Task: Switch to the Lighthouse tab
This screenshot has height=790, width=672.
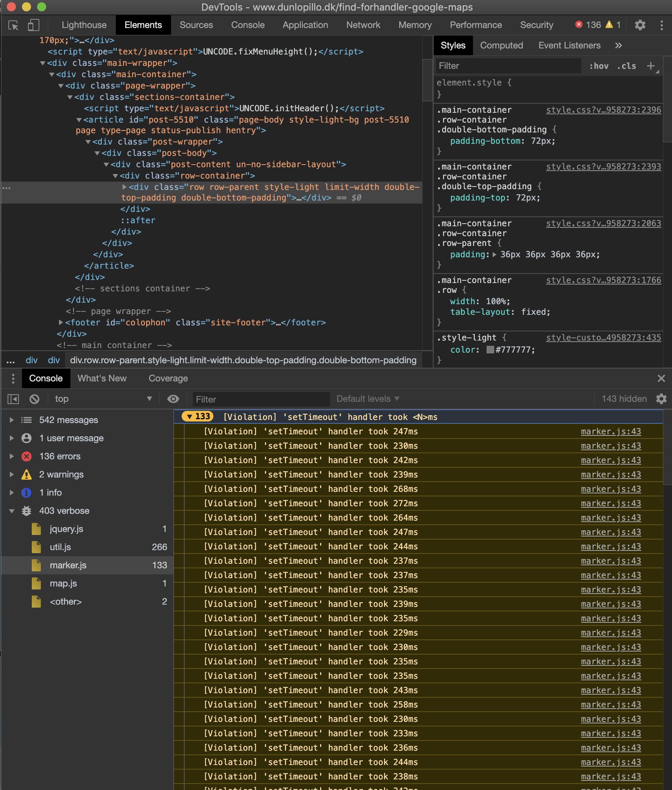Action: coord(84,25)
